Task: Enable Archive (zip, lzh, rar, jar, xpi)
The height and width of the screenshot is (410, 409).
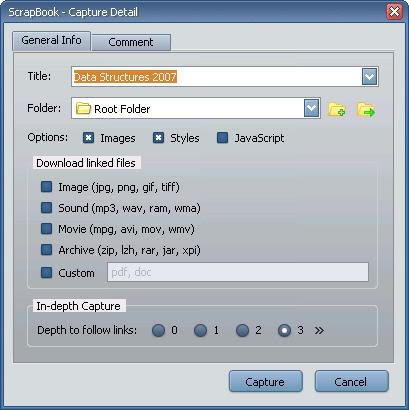Action: (46, 250)
